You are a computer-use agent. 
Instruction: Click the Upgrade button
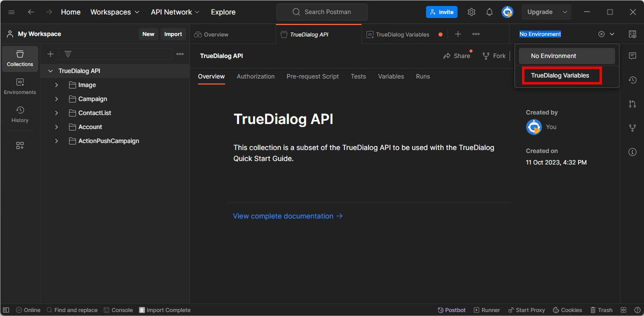[x=540, y=12]
